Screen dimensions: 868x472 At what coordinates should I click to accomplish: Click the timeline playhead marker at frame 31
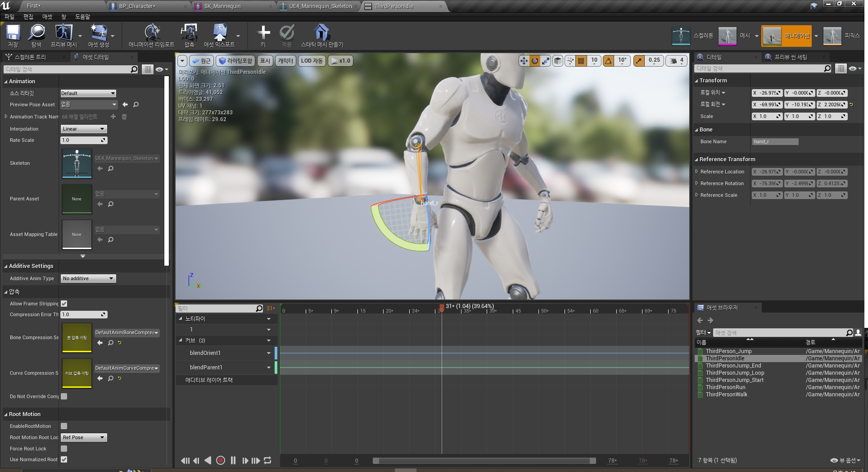point(442,308)
